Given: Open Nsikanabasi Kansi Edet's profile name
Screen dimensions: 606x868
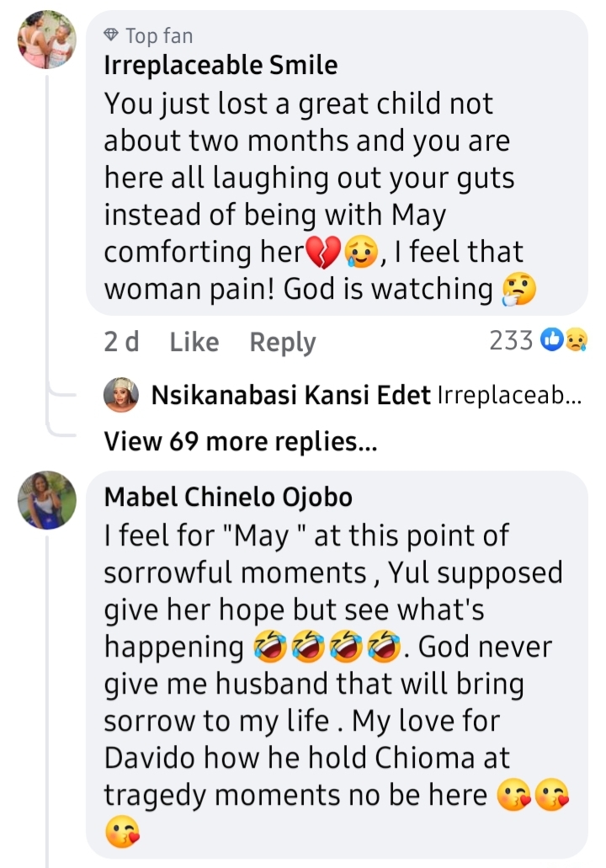Looking at the screenshot, I should pyautogui.click(x=291, y=395).
